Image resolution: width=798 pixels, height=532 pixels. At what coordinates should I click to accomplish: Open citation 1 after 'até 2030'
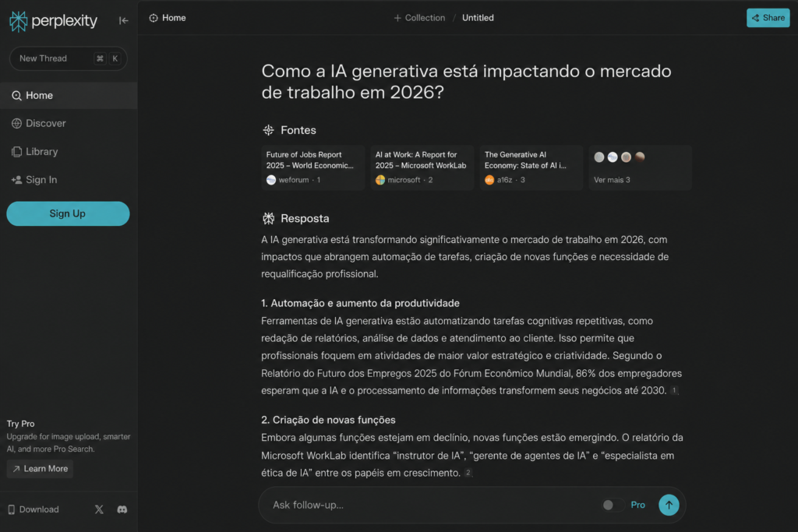[674, 390]
